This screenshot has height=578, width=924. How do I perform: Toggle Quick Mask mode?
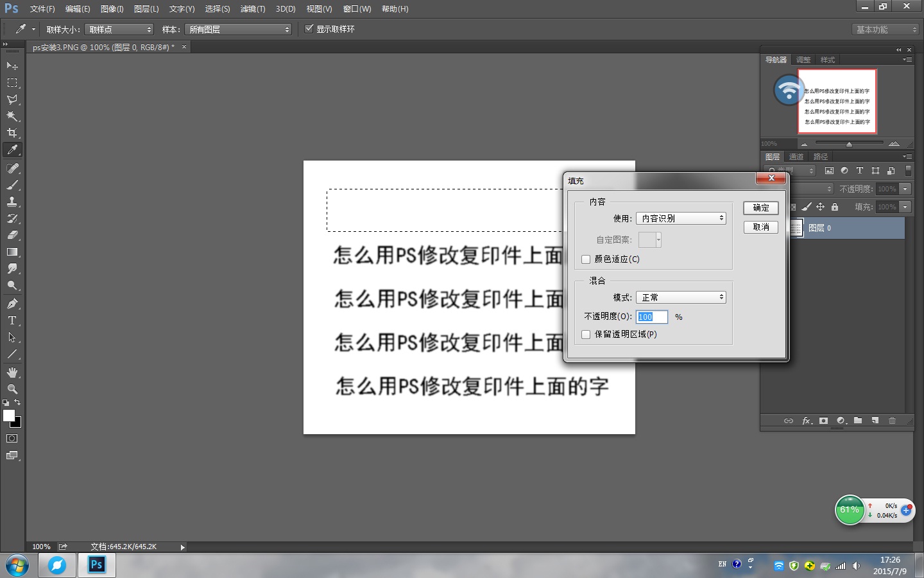pos(12,439)
